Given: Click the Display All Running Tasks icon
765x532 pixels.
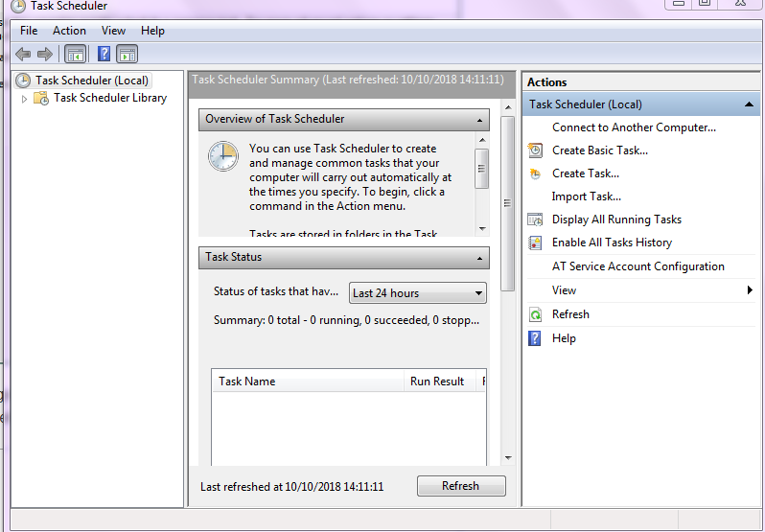Looking at the screenshot, I should (x=535, y=220).
